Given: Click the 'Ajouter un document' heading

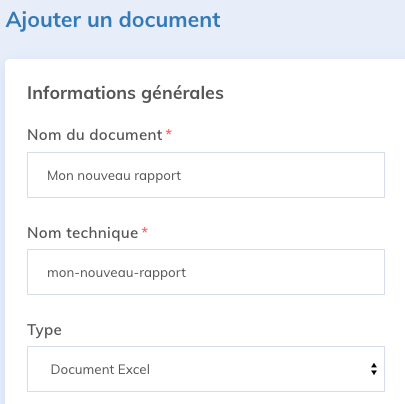Looking at the screenshot, I should 113,20.
